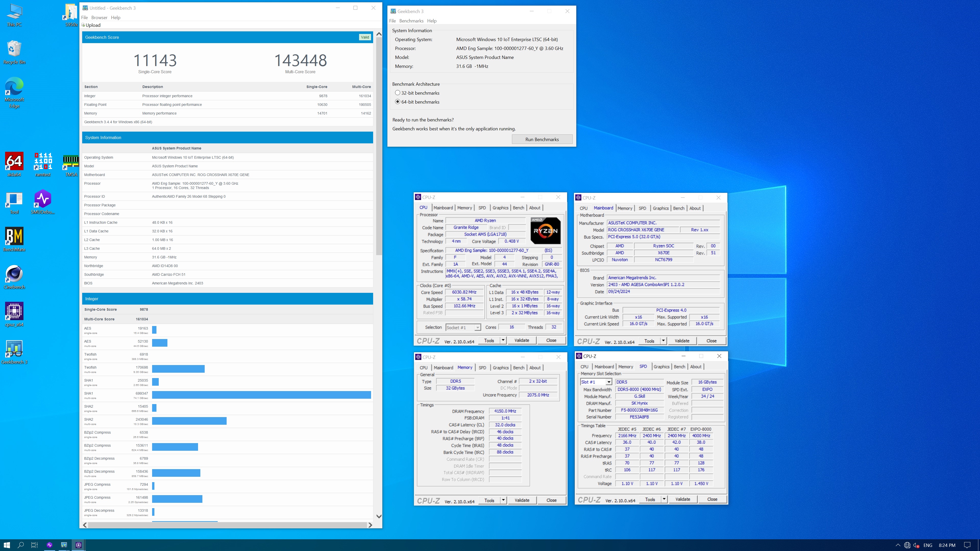980x551 pixels.
Task: Click the Ryzen logo in CPU-Z
Action: click(x=545, y=230)
